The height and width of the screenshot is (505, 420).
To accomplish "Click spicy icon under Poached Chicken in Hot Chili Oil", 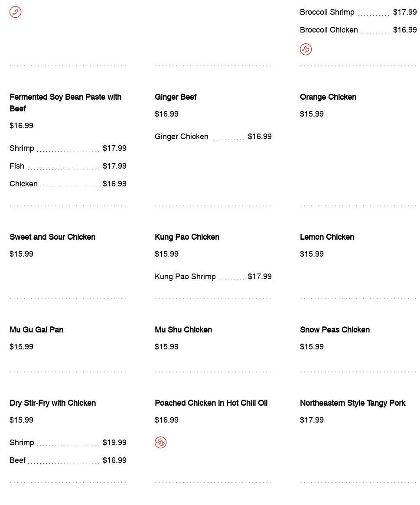I will coord(160,443).
